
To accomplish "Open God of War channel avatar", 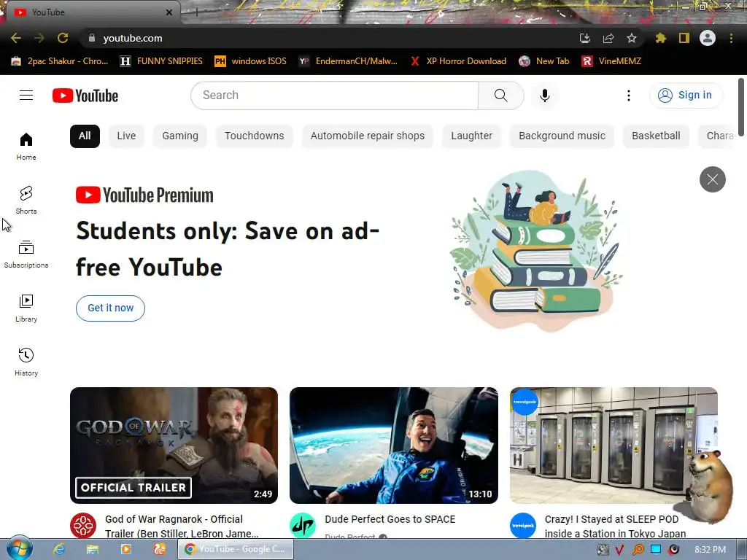I will pyautogui.click(x=83, y=526).
